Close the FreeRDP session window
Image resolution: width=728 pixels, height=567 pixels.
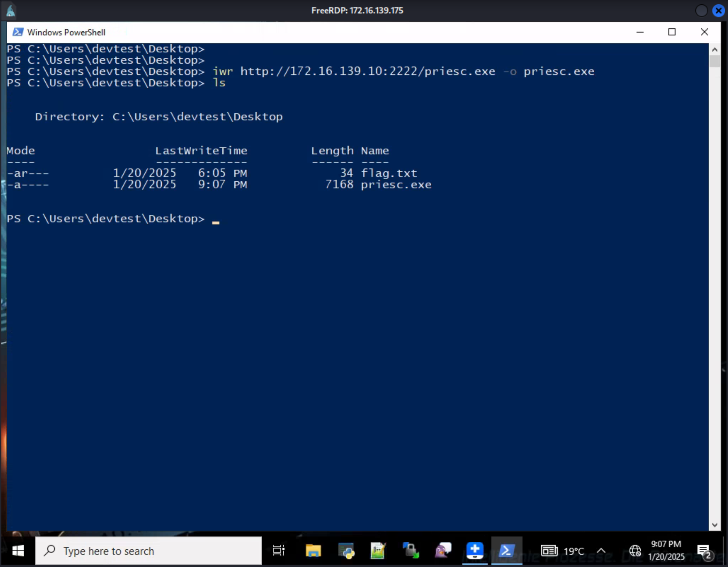tap(719, 11)
